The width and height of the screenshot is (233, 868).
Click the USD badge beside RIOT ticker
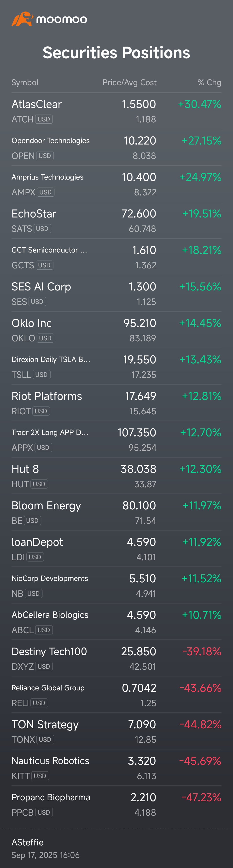pyautogui.click(x=41, y=411)
